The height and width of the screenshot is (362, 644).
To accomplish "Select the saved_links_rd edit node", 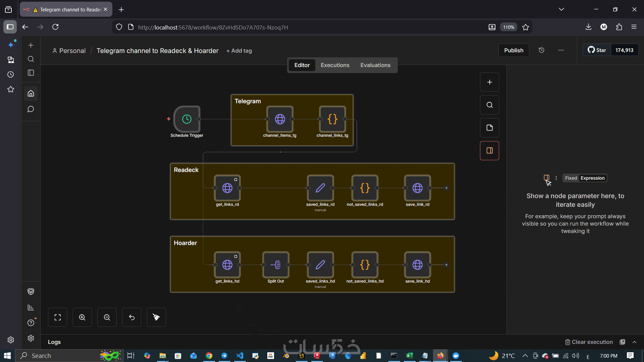I will point(320,188).
